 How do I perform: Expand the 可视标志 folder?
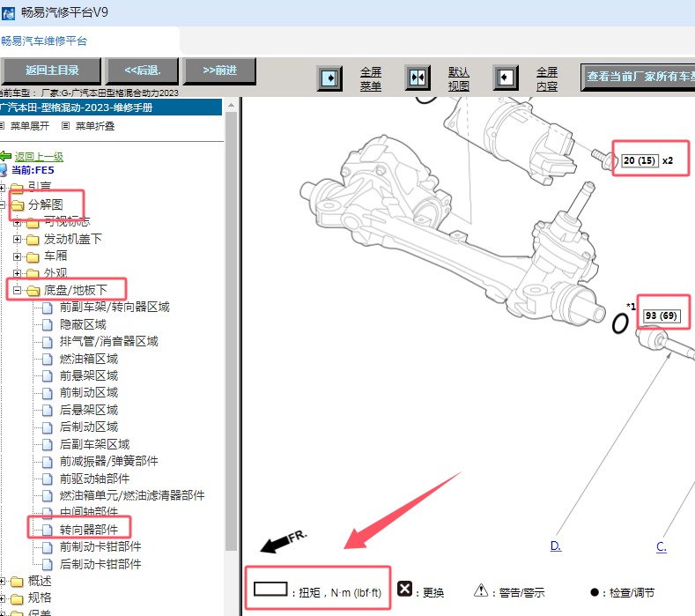[17, 222]
